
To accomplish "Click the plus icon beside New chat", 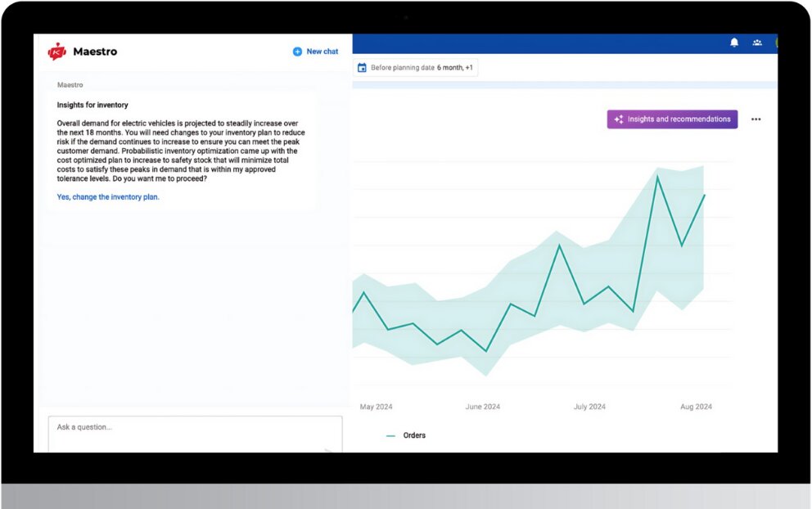I will (297, 52).
